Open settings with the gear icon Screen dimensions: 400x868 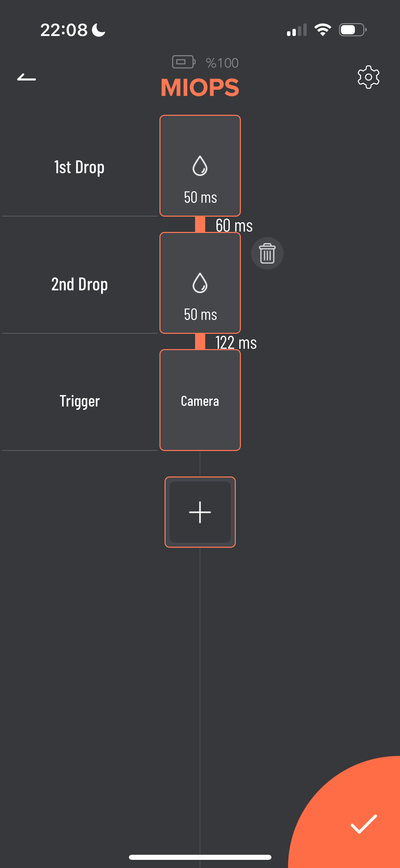click(x=368, y=77)
